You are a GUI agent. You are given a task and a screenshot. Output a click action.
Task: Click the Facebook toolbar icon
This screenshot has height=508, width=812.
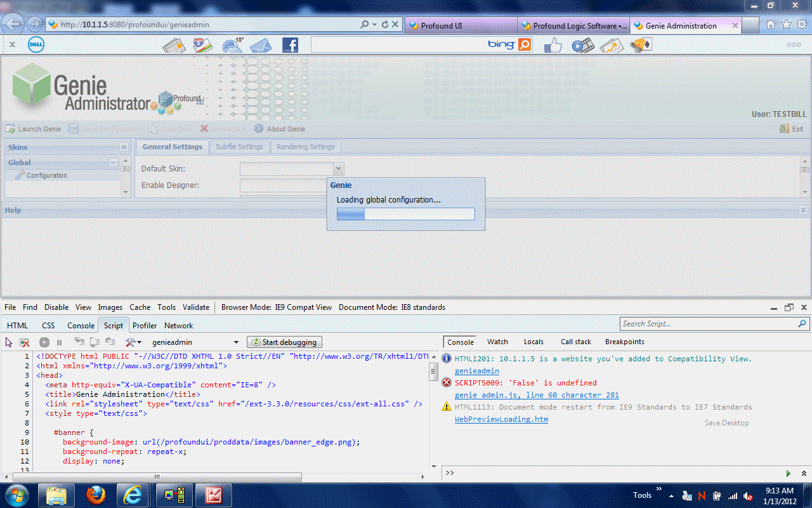(x=290, y=45)
